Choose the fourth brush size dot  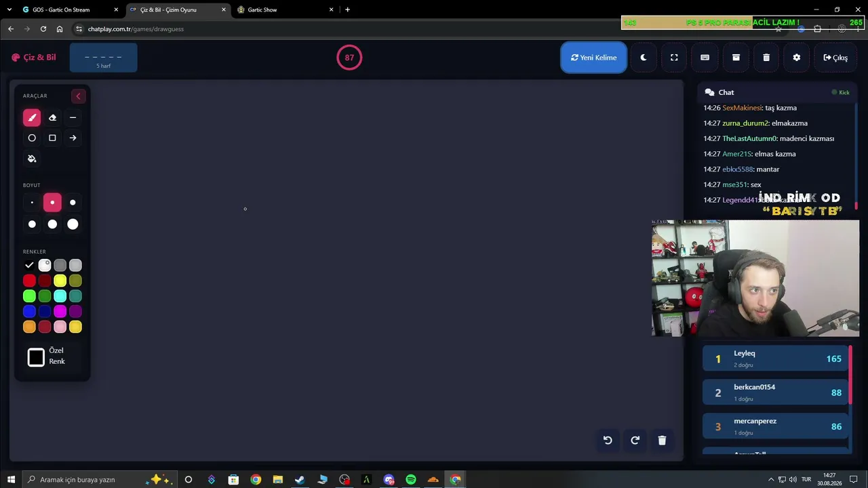32,224
